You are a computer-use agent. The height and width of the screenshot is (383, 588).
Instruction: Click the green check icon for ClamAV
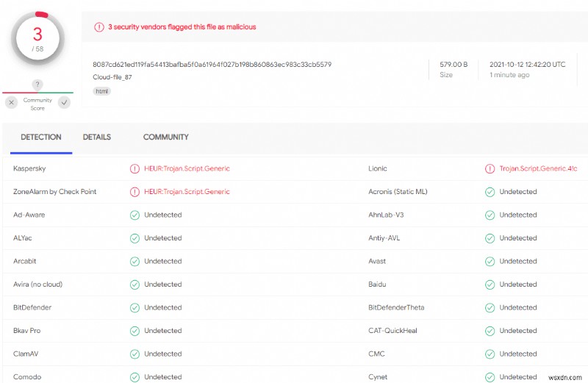pyautogui.click(x=135, y=354)
